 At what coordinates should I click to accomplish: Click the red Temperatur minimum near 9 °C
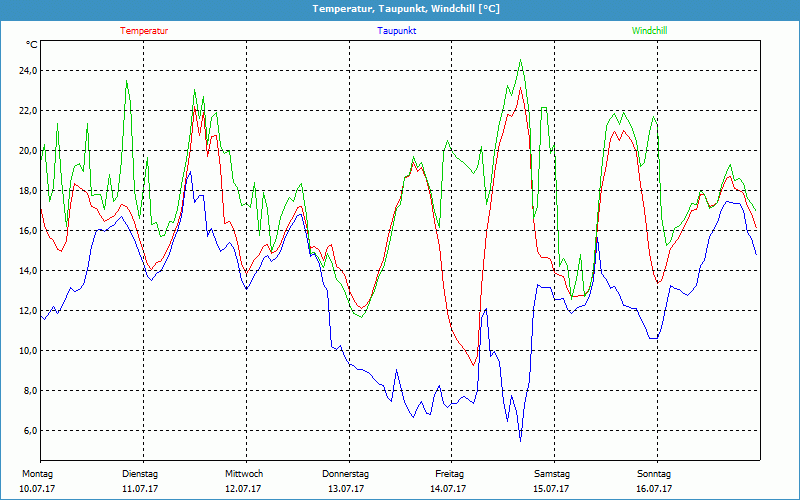(473, 365)
